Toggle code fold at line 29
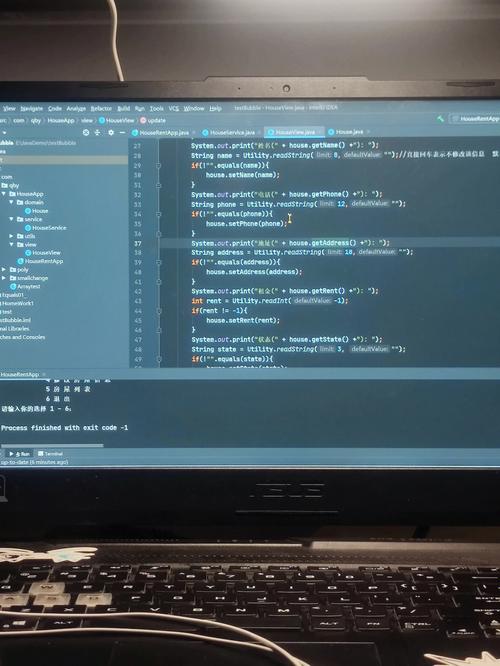Screen dimensions: 500x666 click(x=158, y=165)
